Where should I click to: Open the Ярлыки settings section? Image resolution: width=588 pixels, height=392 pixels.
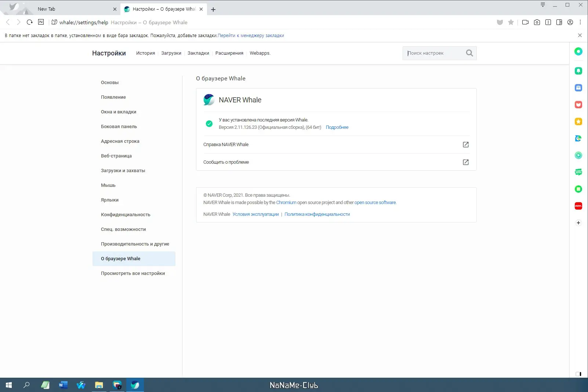click(134, 200)
